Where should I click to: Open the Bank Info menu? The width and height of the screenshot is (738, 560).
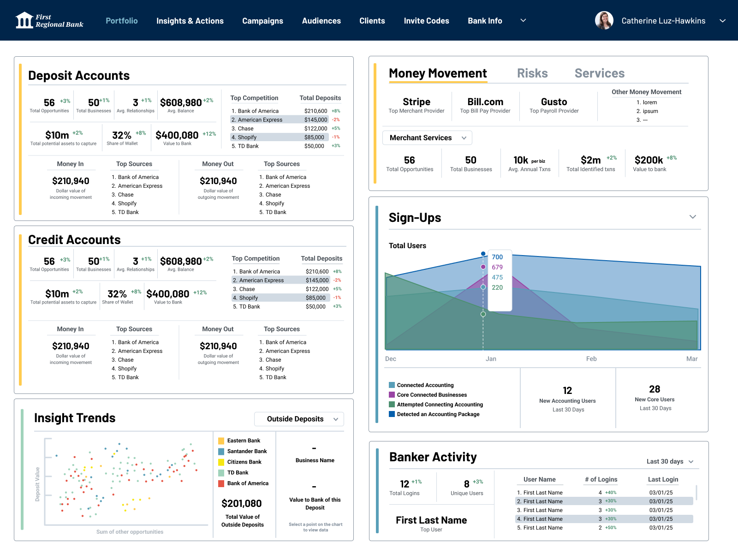485,21
